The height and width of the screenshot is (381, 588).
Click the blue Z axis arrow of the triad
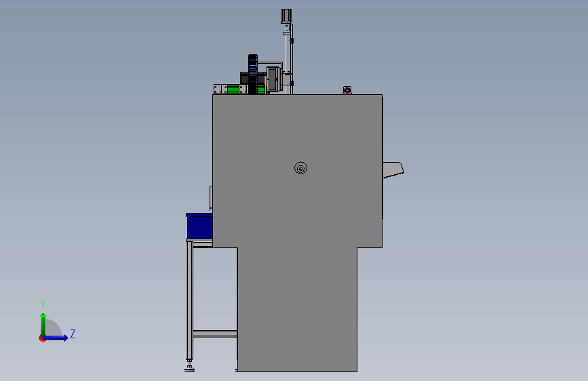tap(56, 338)
